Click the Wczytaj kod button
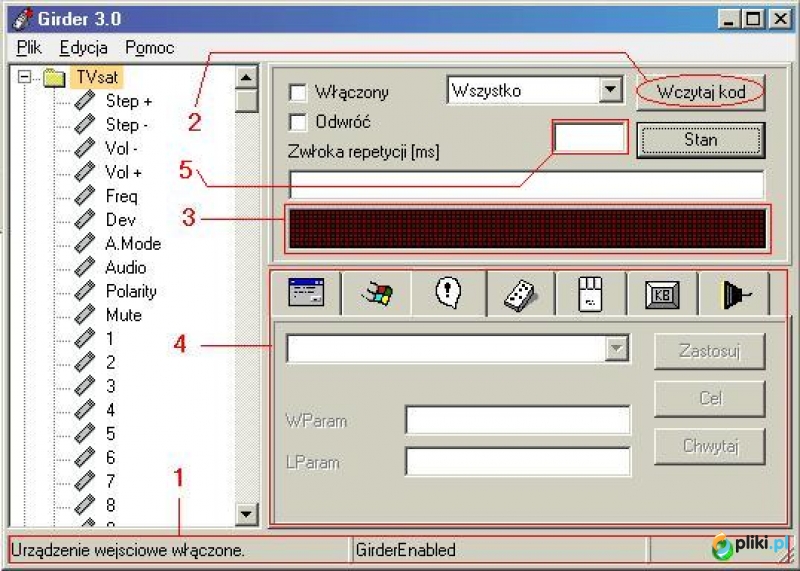 pyautogui.click(x=701, y=92)
